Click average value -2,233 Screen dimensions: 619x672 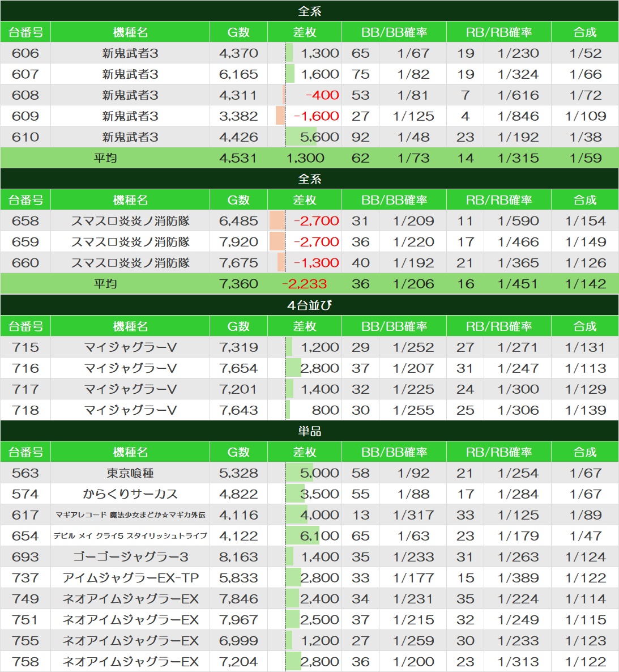305,284
